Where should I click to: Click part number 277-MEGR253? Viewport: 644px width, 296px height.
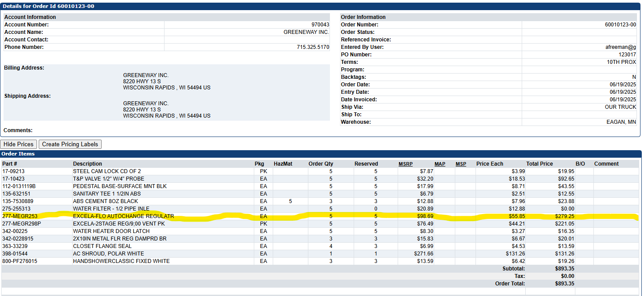click(x=20, y=216)
